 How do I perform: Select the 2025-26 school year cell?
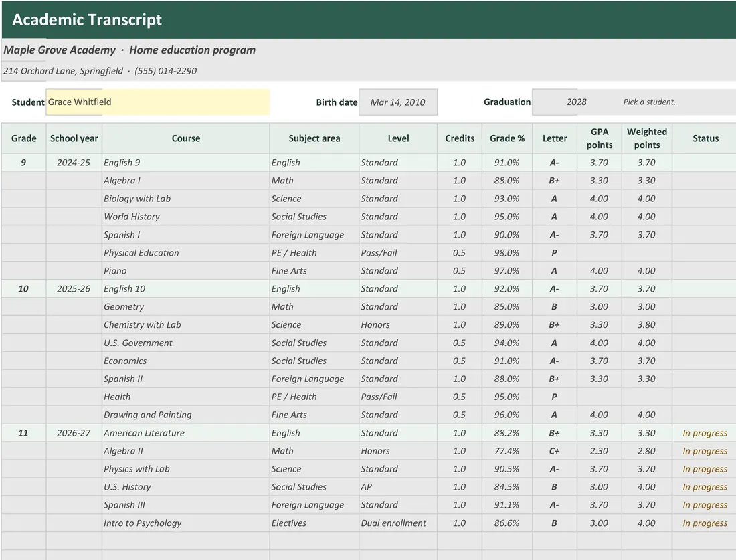pos(74,288)
